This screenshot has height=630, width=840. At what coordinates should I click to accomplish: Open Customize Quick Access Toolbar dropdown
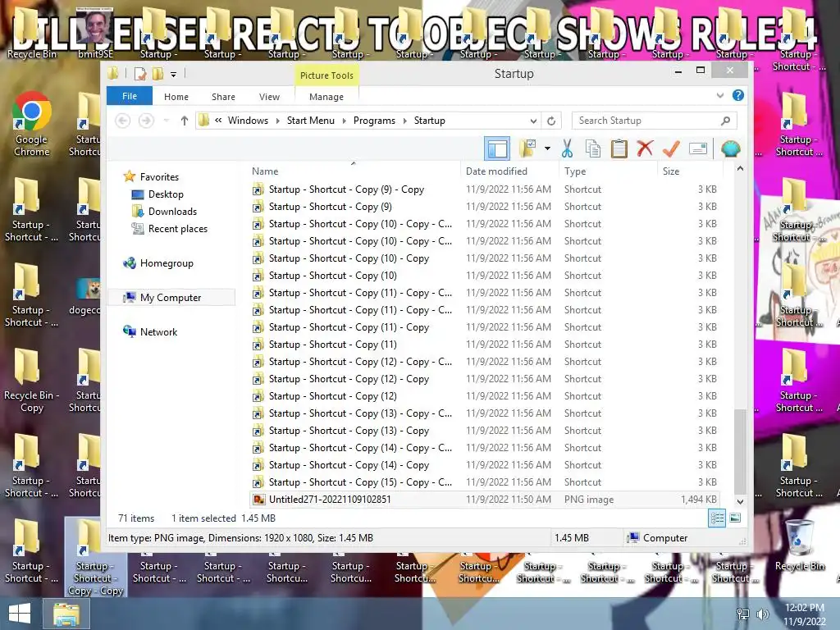coord(174,75)
